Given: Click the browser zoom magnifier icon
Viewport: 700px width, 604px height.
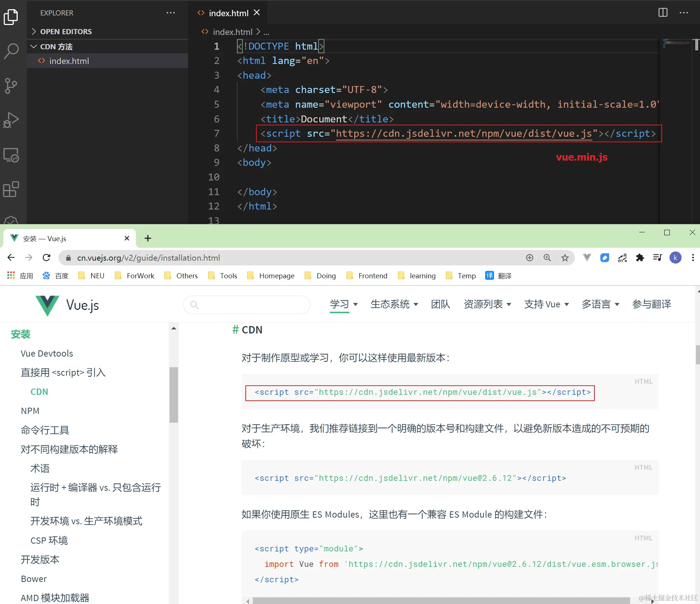Looking at the screenshot, I should [x=547, y=258].
